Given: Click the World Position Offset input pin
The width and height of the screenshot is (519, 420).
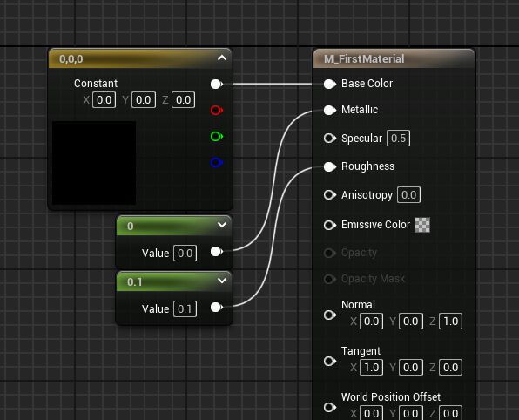Looking at the screenshot, I should point(330,407).
